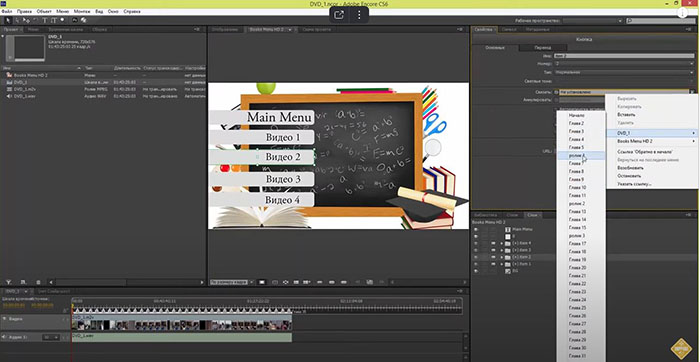Toggle the Video track visibility icon in timeline

[4, 319]
